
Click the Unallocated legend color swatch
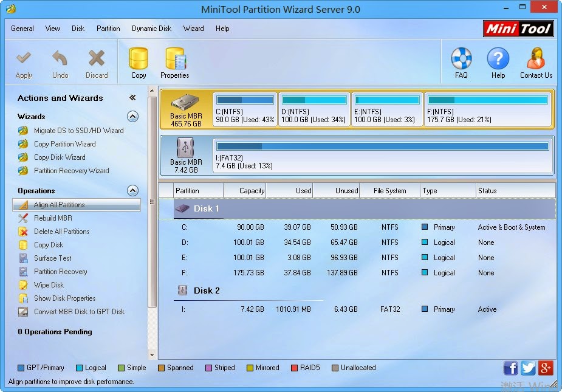point(335,368)
